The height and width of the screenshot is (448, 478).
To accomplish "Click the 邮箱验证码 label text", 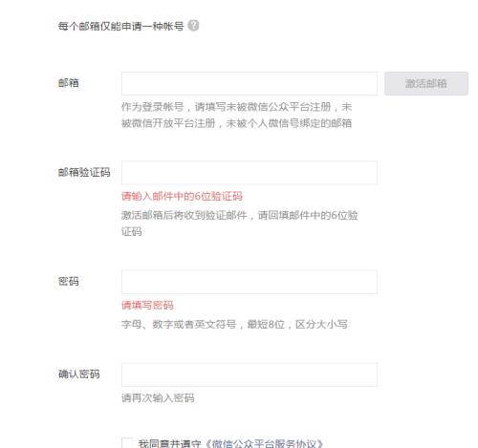I will click(84, 172).
